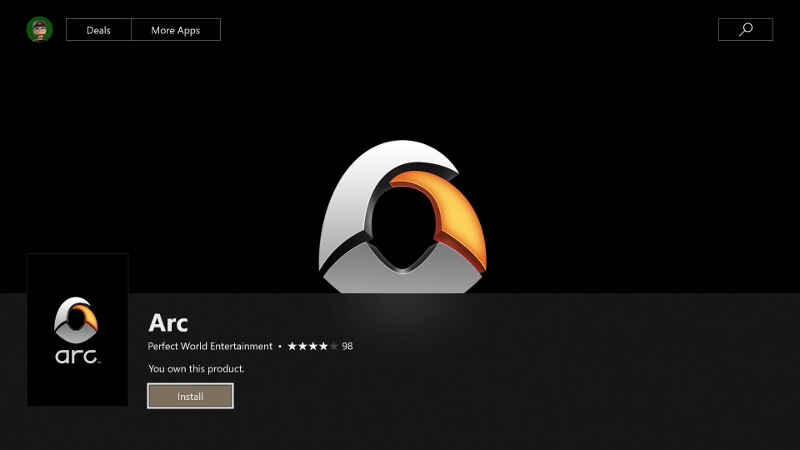800x450 pixels.
Task: Click the four-star rating
Action: coord(313,346)
